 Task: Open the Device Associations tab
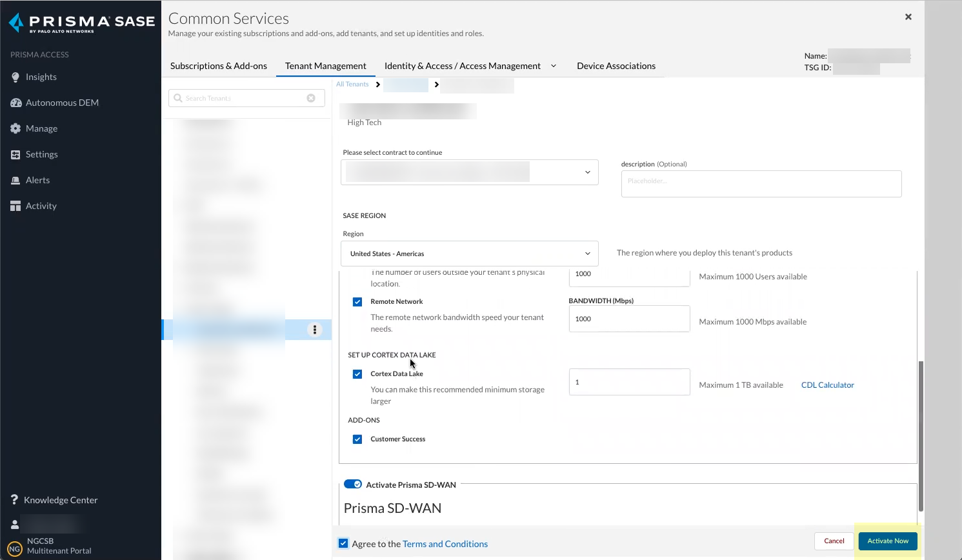pos(616,66)
